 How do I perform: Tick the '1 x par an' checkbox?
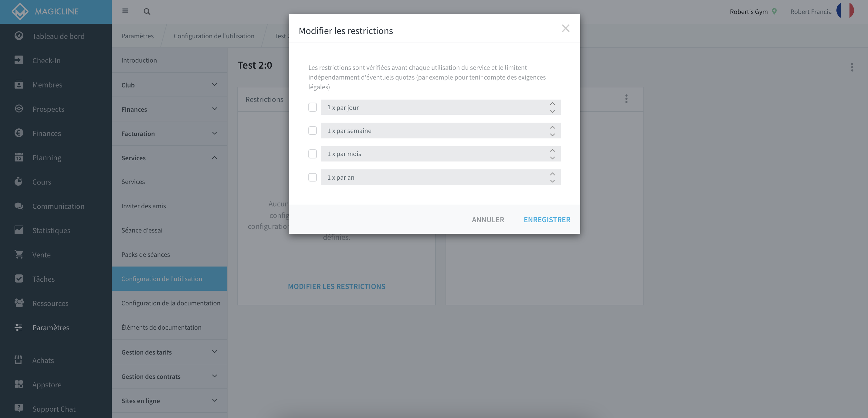[312, 177]
